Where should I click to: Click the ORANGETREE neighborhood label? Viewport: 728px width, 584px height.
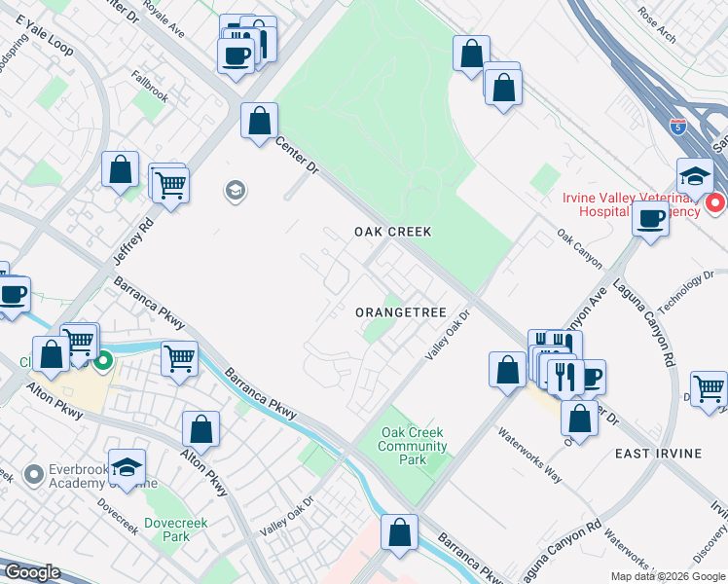[401, 312]
